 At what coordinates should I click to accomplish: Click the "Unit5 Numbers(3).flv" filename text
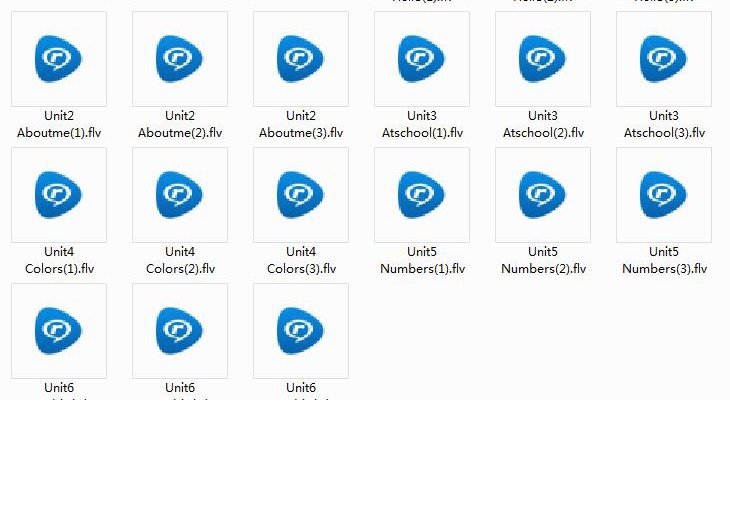(664, 260)
